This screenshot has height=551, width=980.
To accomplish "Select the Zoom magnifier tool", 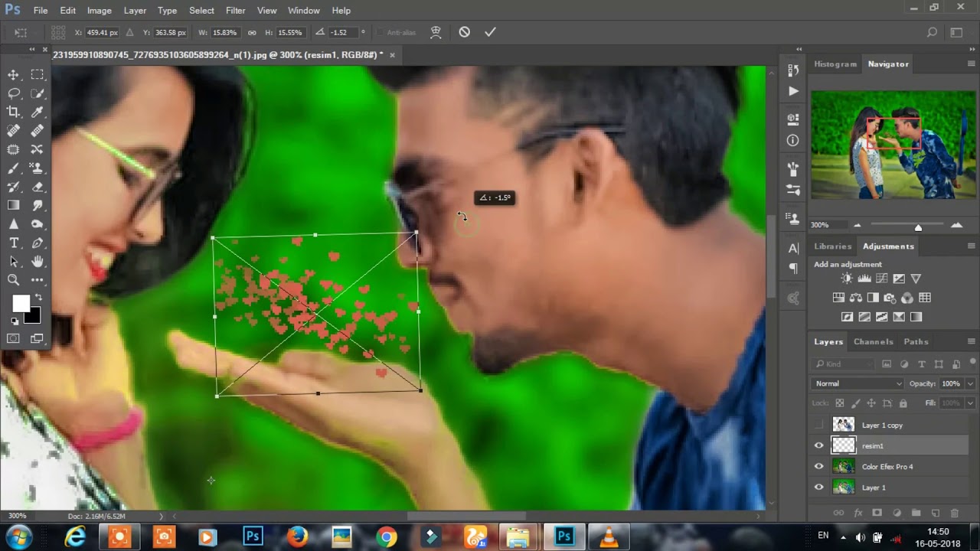I will [x=13, y=280].
